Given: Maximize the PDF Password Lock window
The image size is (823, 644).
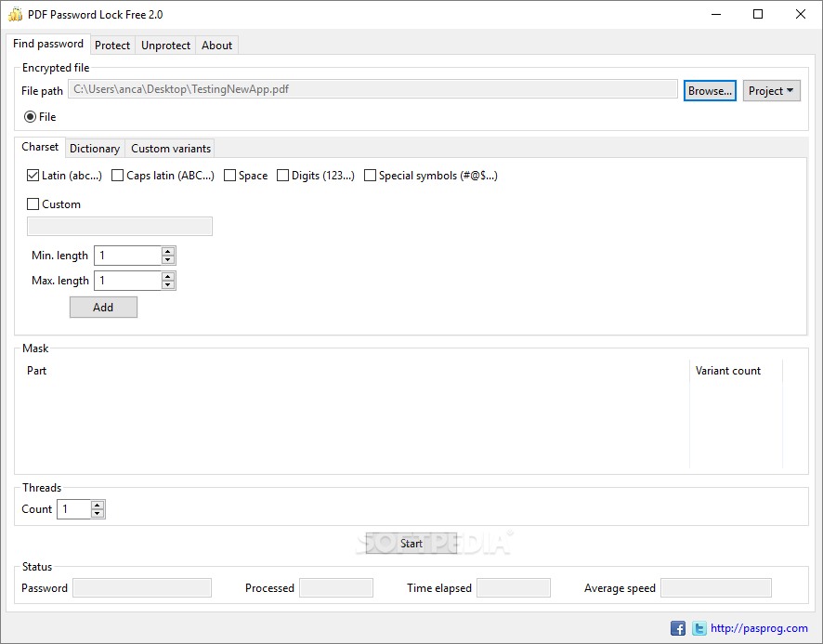Looking at the screenshot, I should tap(758, 14).
